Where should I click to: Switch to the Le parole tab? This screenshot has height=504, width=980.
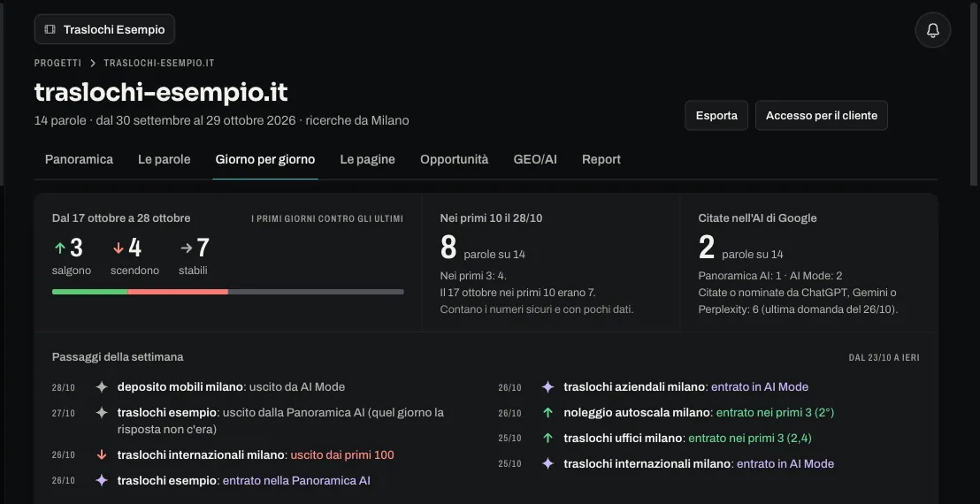pos(164,159)
